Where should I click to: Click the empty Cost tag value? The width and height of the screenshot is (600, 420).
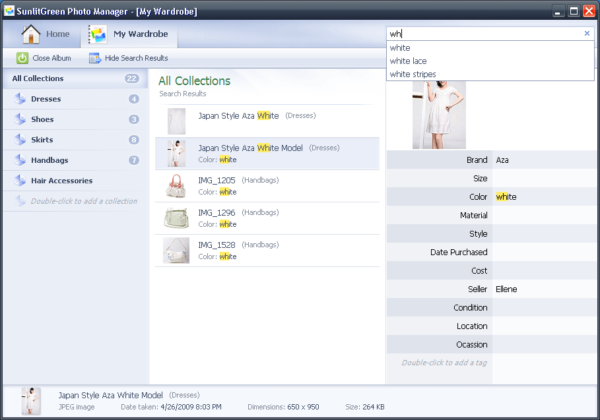pos(543,271)
